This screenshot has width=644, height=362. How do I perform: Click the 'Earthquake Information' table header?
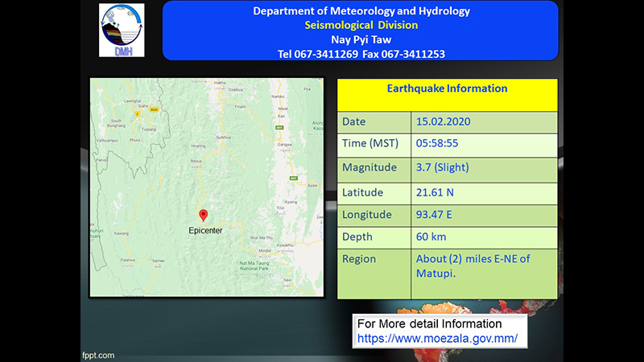448,95
